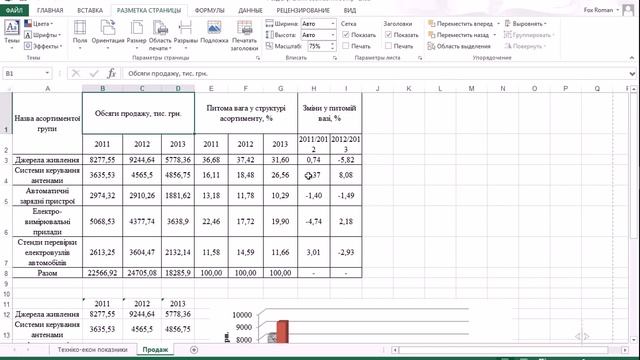This screenshot has height=360, width=640.
Task: Add a new sheet with plus icon
Action: click(x=194, y=350)
